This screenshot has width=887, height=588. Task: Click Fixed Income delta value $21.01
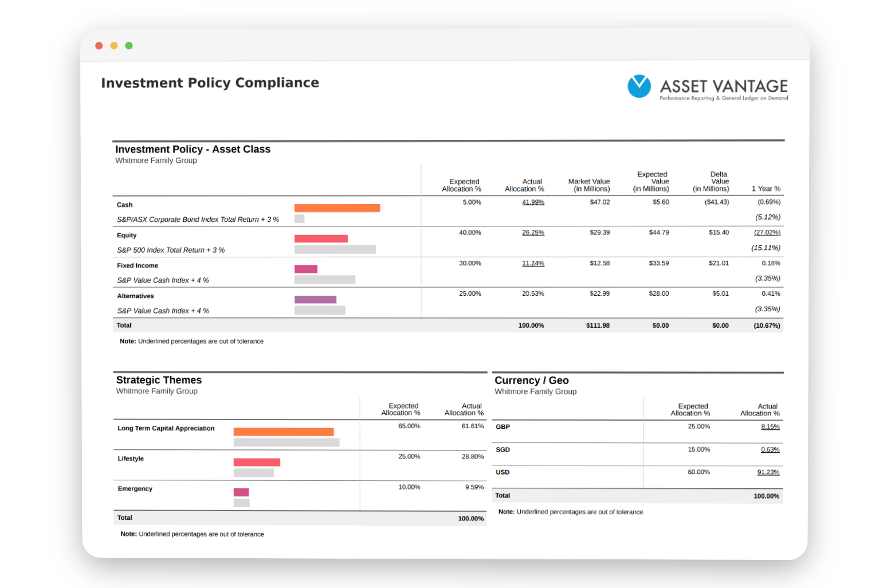(x=719, y=264)
